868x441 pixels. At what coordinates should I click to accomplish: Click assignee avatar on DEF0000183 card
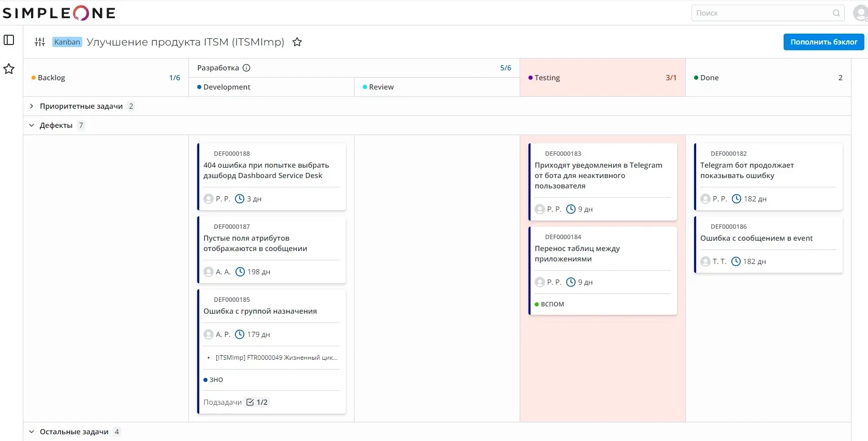click(540, 209)
